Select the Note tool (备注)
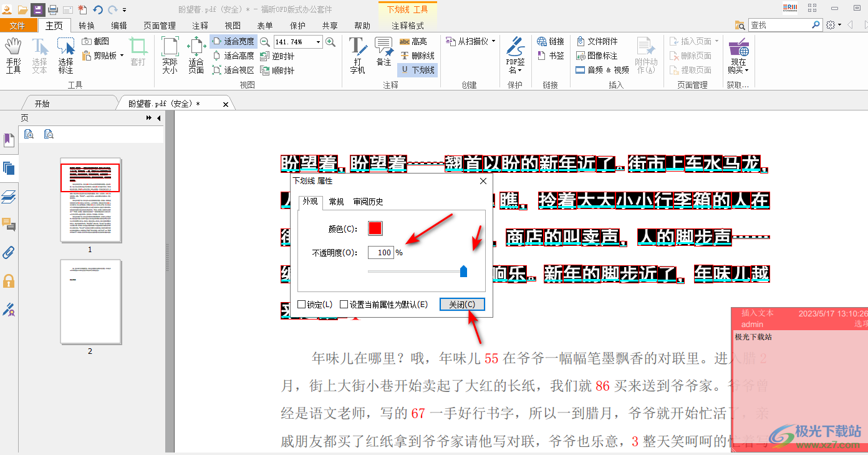Screen dimensions: 868x455 (383, 52)
